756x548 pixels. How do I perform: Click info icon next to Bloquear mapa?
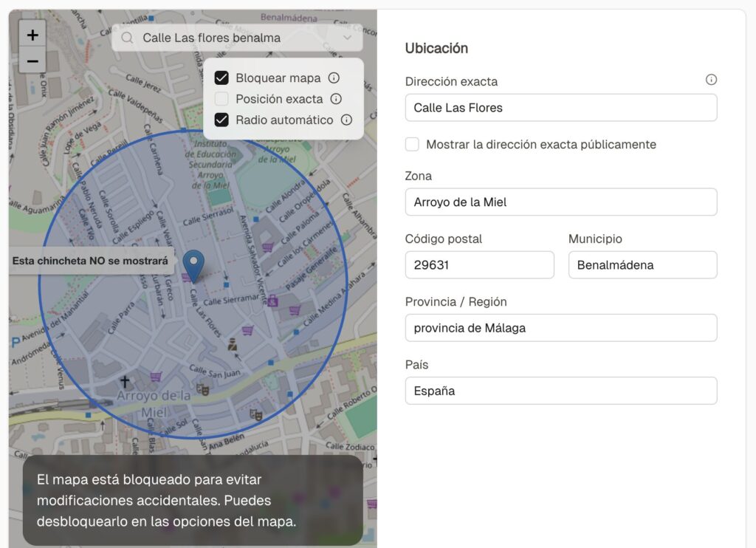(x=334, y=78)
